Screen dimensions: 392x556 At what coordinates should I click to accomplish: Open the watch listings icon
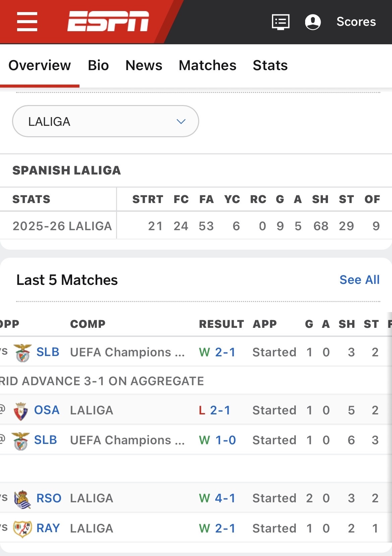pyautogui.click(x=280, y=22)
